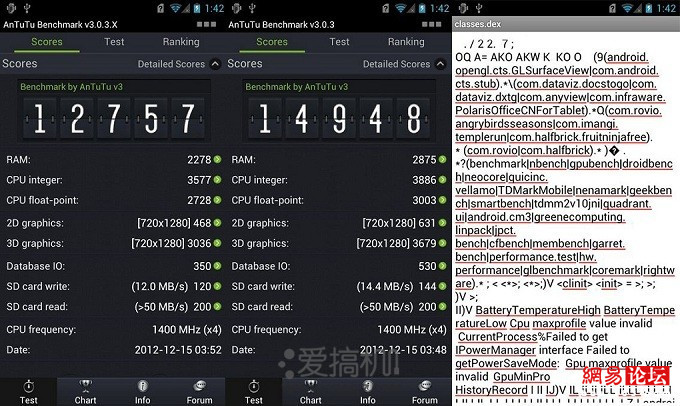Viewport: 680px width, 406px height.
Task: Tap Android debug icon in left status bar
Action: coord(11,8)
